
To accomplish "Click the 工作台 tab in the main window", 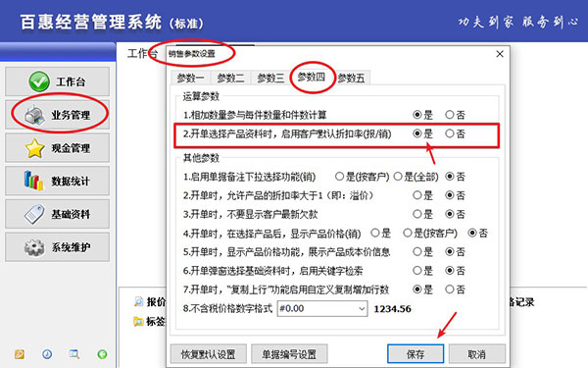I will point(142,53).
